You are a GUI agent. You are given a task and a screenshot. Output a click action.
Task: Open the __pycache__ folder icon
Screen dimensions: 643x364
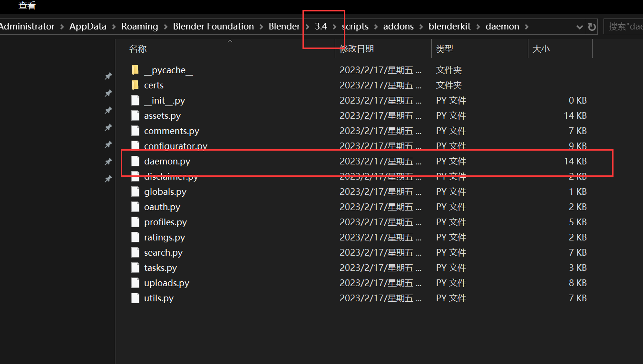[x=135, y=70]
